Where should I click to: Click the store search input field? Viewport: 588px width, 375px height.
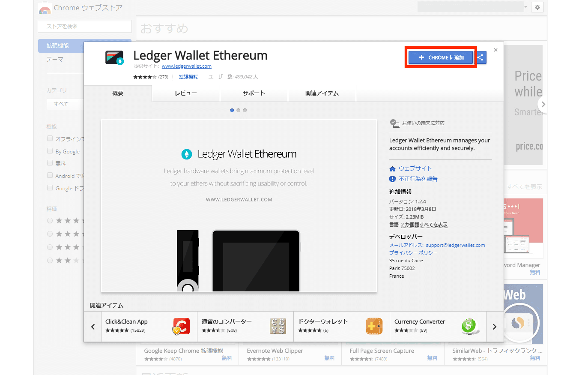[x=85, y=26]
